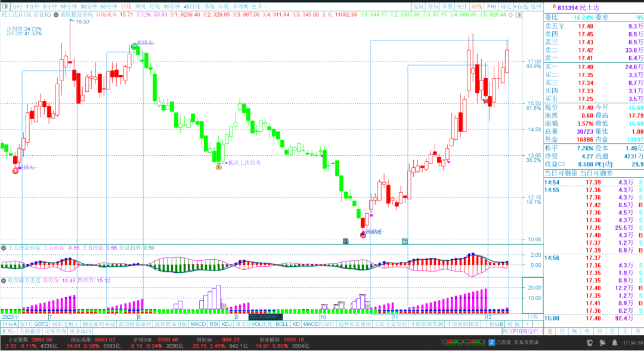The height and width of the screenshot is (351, 644).
Task: Collapse the 底部做多雷达 indicator panel arrow
Action: (4, 281)
